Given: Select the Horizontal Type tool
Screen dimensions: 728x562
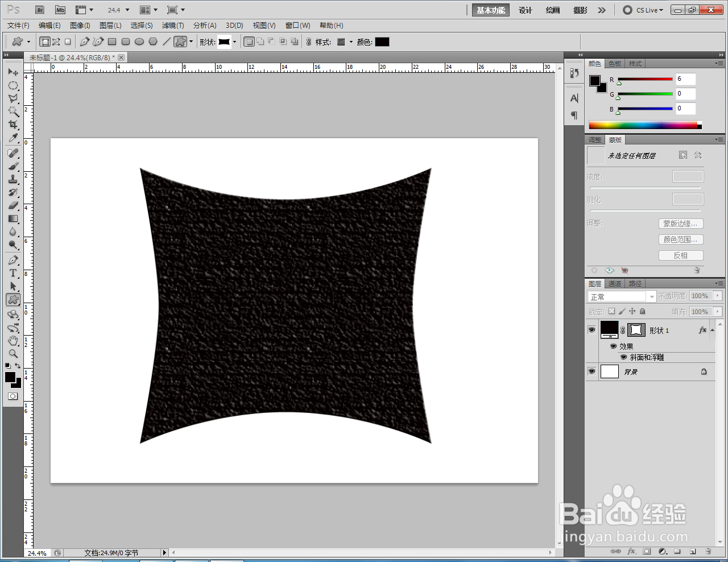Looking at the screenshot, I should tap(13, 273).
